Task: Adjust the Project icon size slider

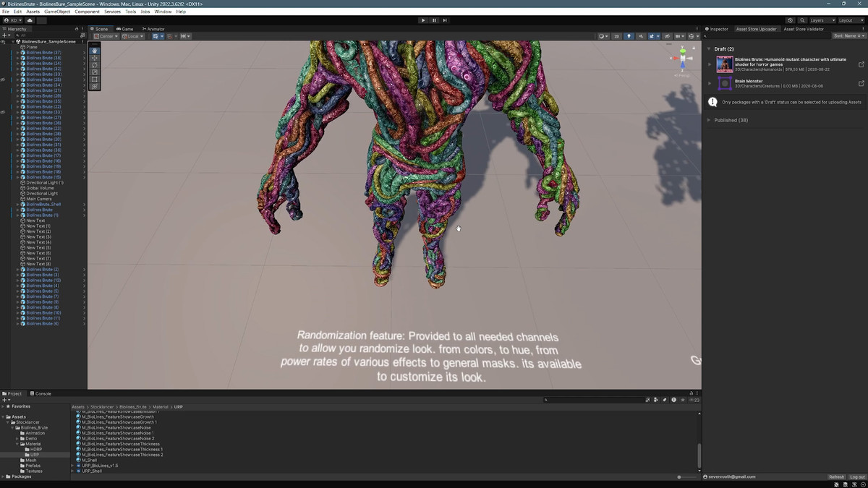Action: pyautogui.click(x=689, y=477)
